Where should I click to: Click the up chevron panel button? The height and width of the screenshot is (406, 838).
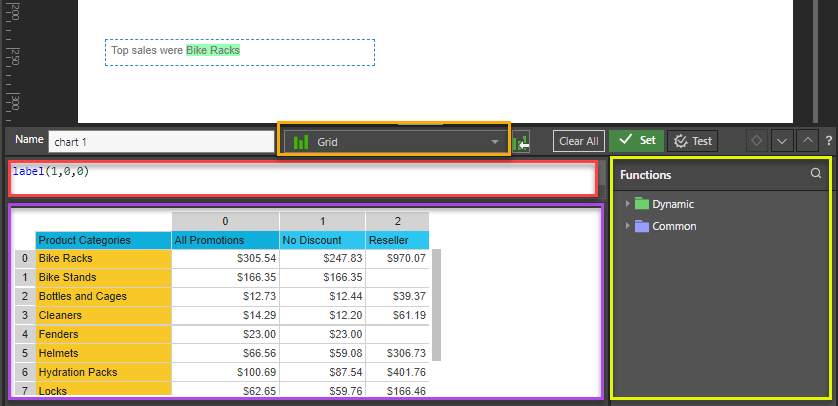(808, 141)
